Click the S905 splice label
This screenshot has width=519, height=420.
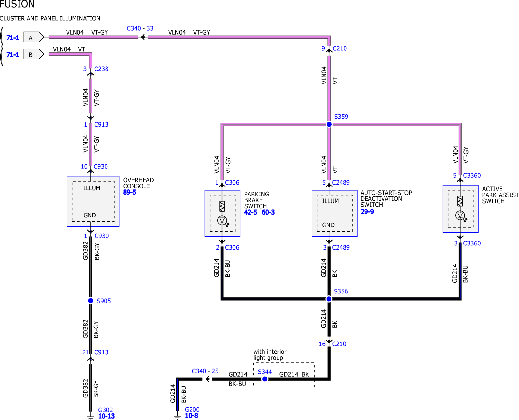(x=104, y=301)
